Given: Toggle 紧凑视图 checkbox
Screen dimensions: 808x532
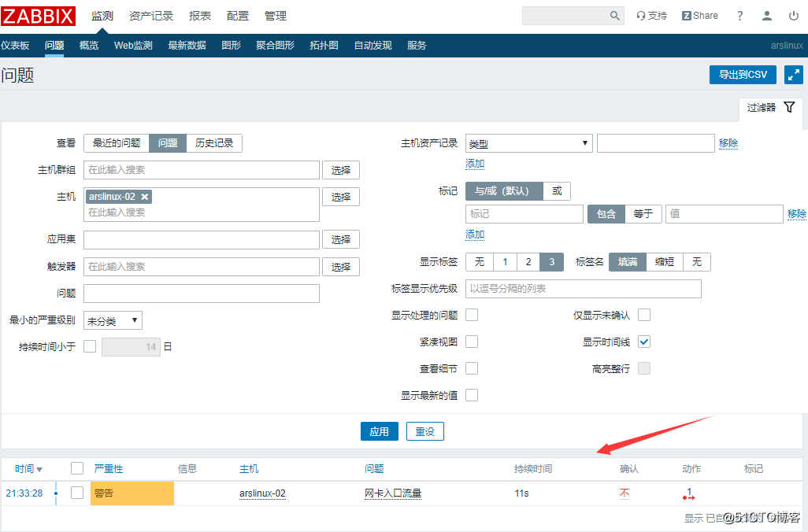Looking at the screenshot, I should [x=472, y=342].
